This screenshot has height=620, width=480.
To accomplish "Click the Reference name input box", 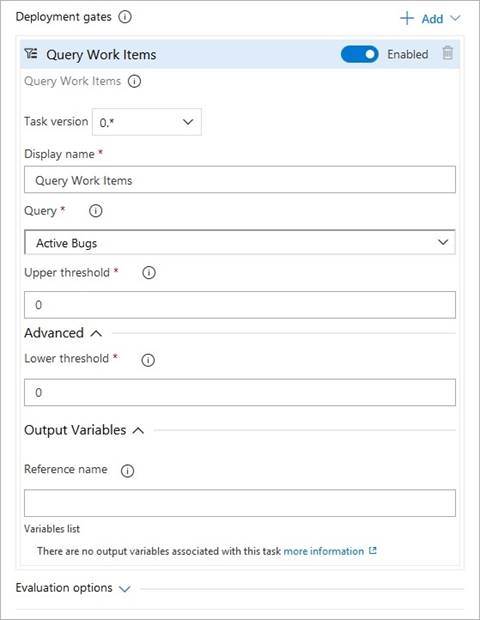I will 240,503.
